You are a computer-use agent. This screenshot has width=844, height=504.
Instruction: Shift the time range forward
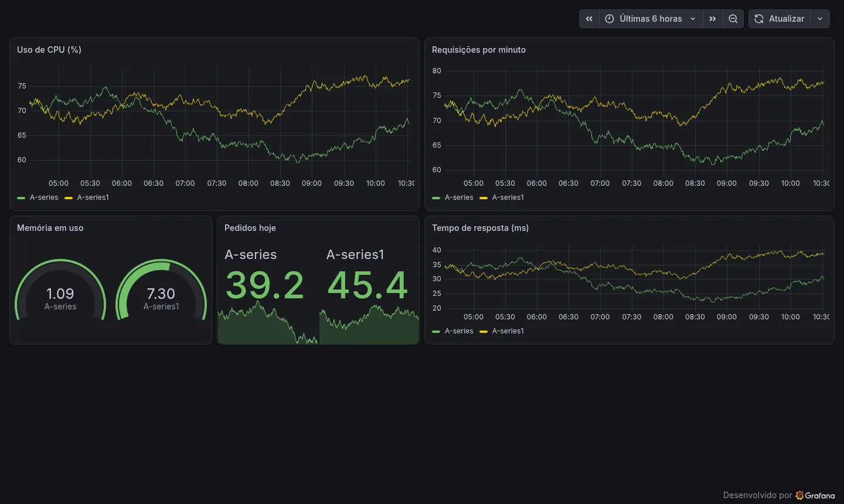click(x=713, y=19)
